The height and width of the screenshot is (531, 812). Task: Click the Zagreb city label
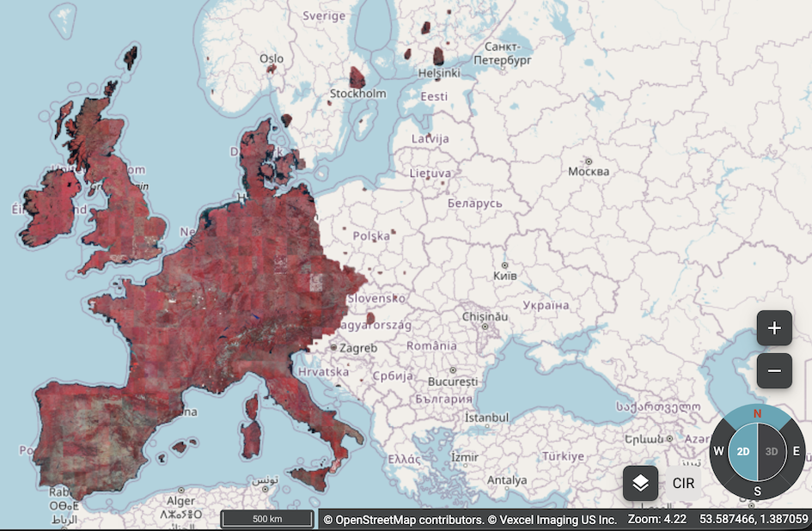(358, 348)
